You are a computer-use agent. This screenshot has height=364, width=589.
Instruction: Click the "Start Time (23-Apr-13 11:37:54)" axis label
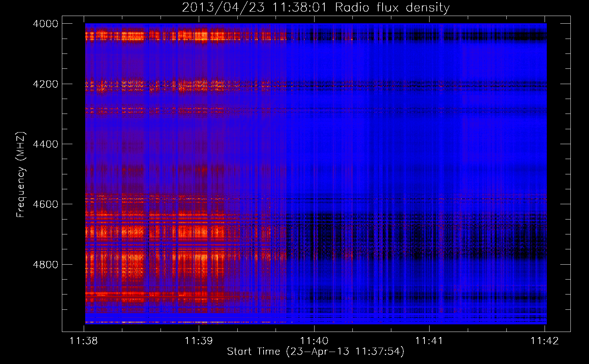coord(316,352)
